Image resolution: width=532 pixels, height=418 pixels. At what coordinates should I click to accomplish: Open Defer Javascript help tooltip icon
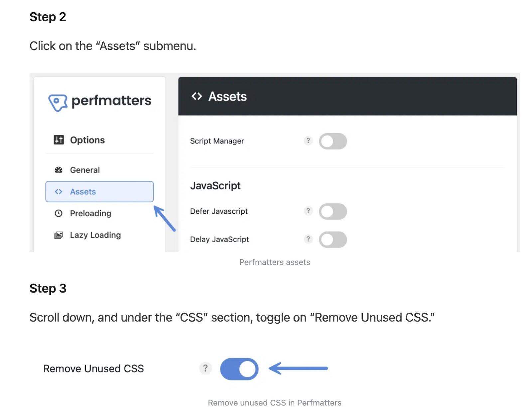pos(308,211)
